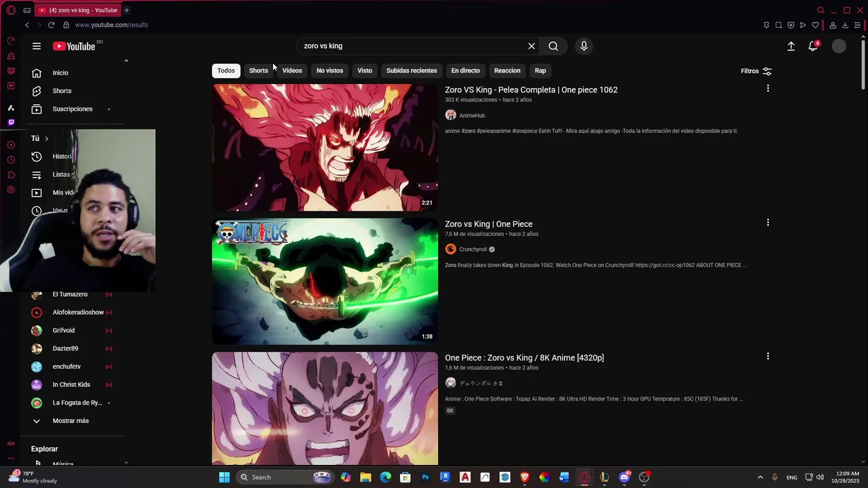Open La Fogata de Ry... channel
Image resolution: width=868 pixels, height=488 pixels.
click(76, 403)
